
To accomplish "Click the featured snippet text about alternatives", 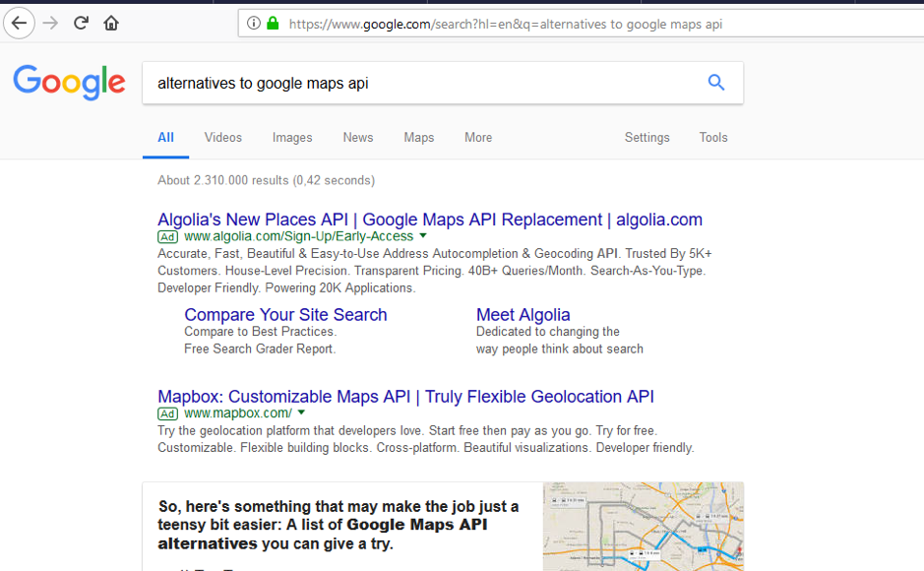I will (339, 525).
